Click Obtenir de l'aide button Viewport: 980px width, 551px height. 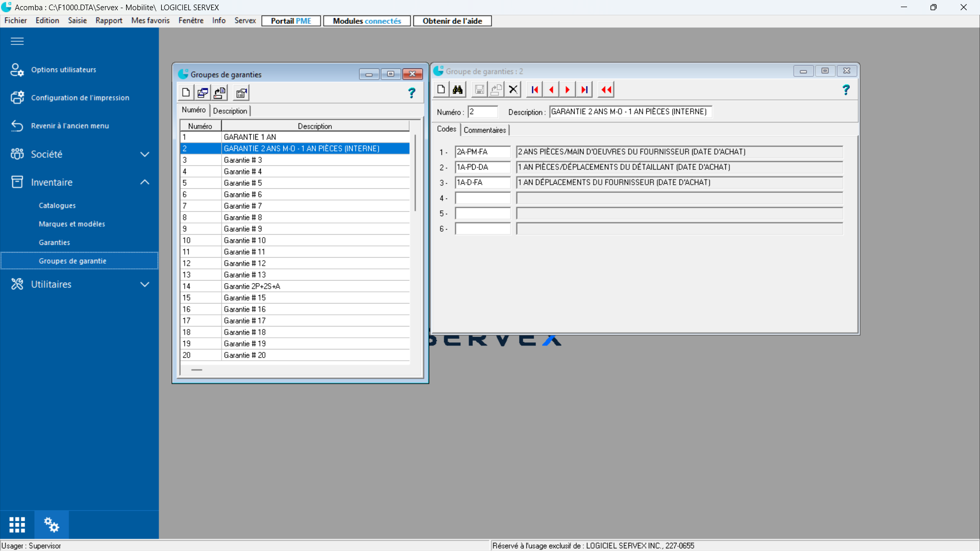tap(452, 21)
